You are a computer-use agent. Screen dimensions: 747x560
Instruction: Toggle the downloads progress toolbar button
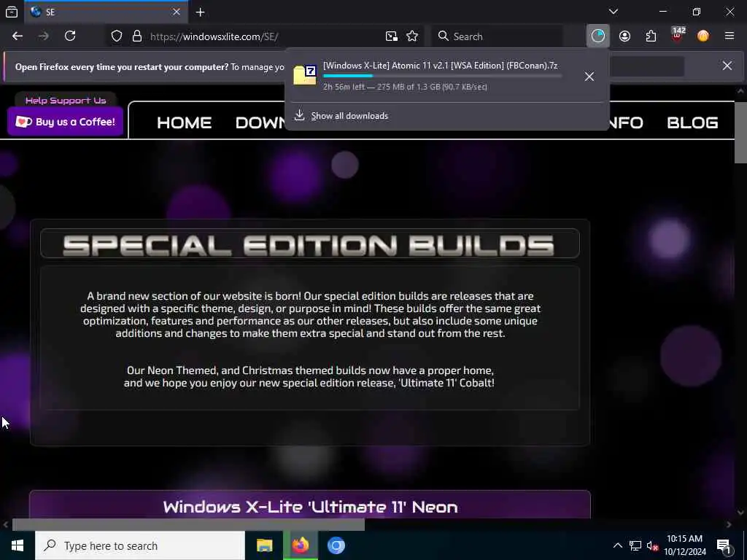pos(598,36)
